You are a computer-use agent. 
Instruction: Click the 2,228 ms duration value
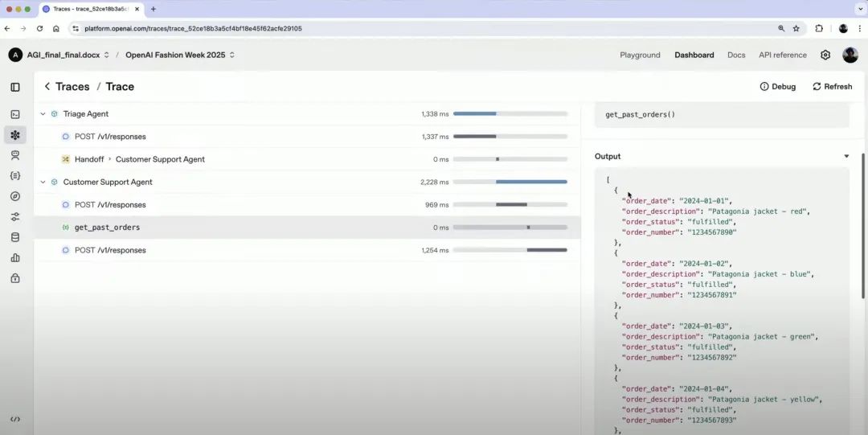click(435, 182)
